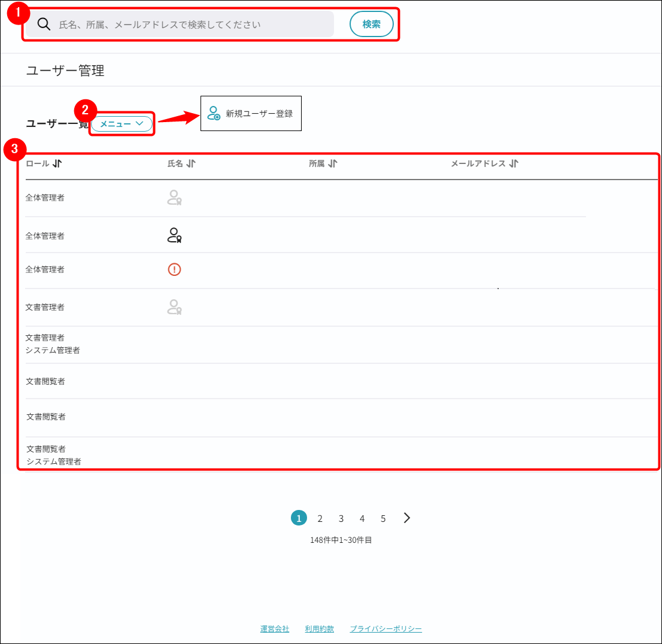The image size is (662, 644).
Task: Jump to page 5 of results
Action: coord(383,518)
